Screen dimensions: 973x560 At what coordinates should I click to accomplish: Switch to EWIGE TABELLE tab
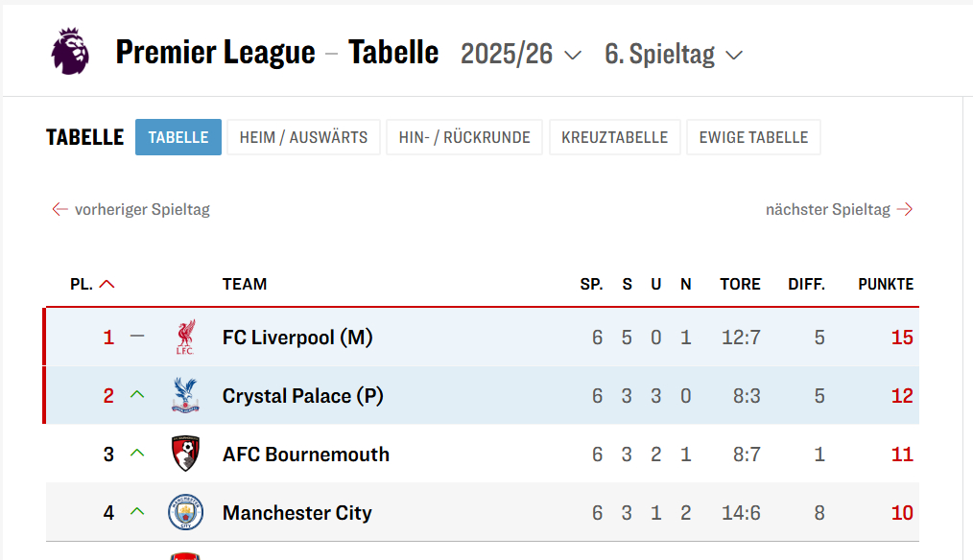[753, 137]
